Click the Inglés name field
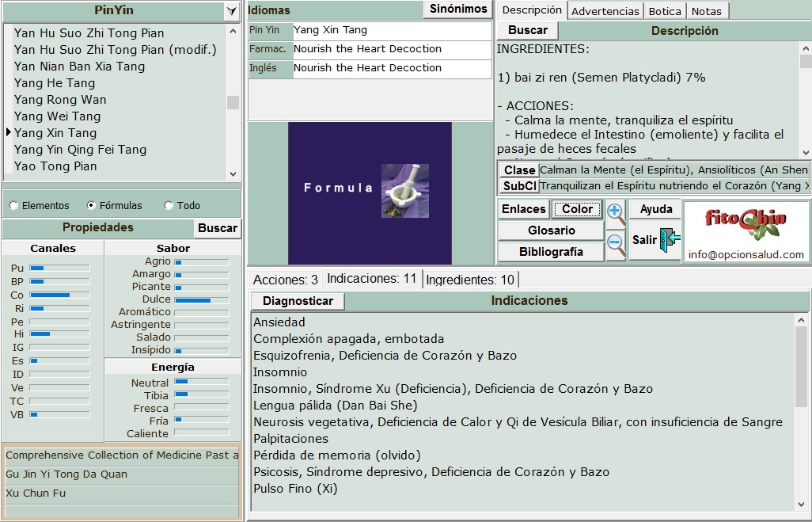Viewport: 812px width, 522px height. click(392, 68)
